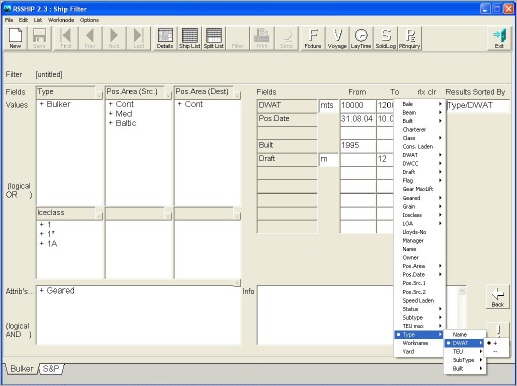Expand the Pos.Area (Src.) header dropdown
This screenshot has height=386, width=517.
point(168,95)
